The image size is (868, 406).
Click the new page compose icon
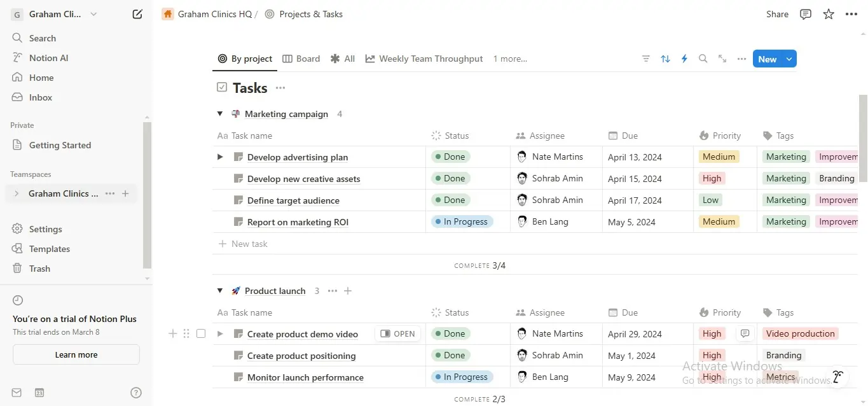point(137,14)
